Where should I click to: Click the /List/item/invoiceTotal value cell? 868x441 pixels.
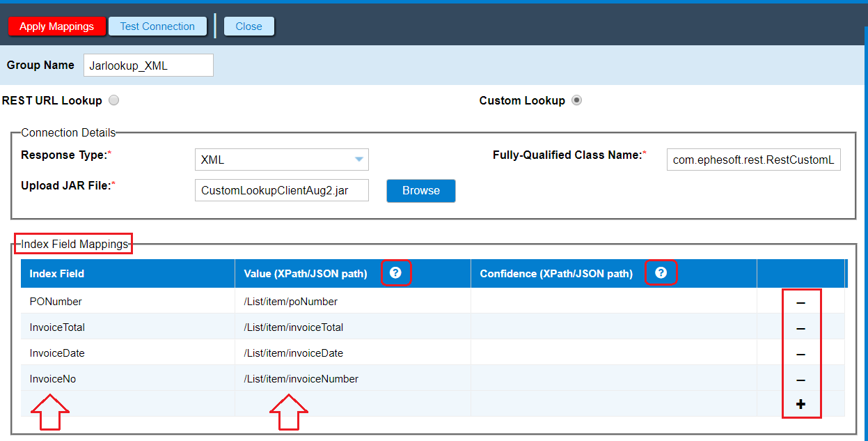(x=353, y=327)
